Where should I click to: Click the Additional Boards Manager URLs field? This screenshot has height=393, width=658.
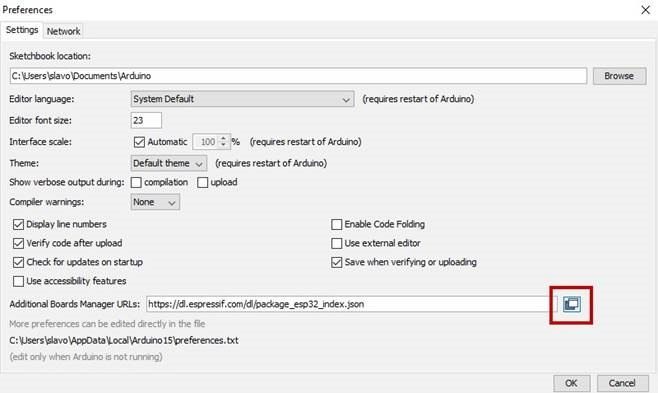352,304
